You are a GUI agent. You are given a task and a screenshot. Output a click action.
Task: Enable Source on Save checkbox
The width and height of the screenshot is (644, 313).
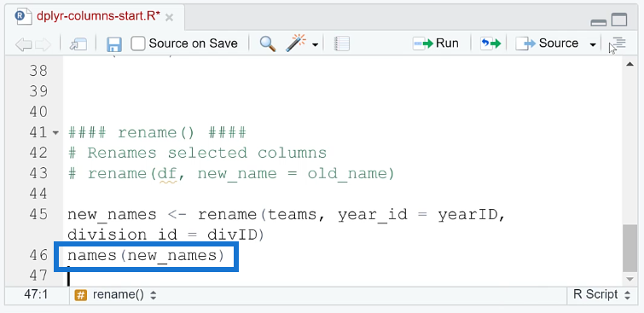(x=138, y=43)
